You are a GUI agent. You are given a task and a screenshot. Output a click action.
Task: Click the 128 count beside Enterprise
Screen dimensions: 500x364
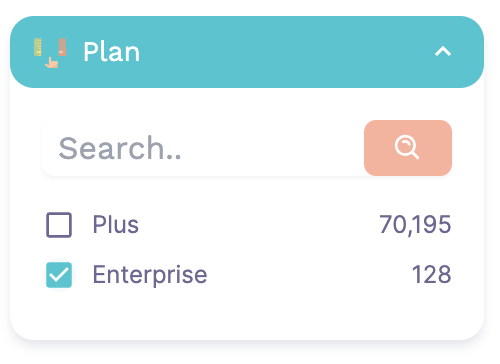(x=432, y=275)
